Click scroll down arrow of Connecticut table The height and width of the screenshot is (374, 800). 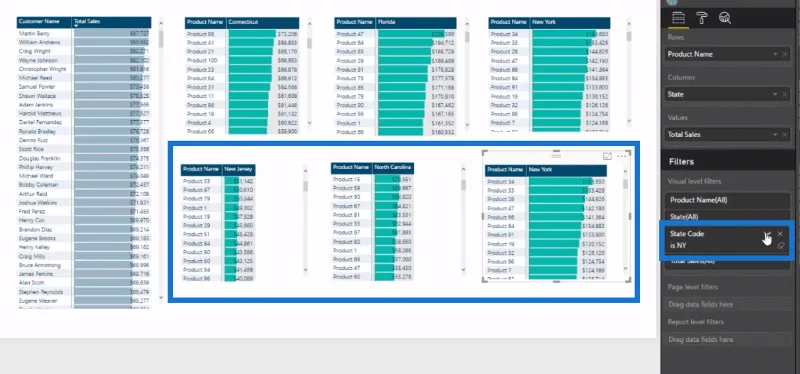point(309,123)
